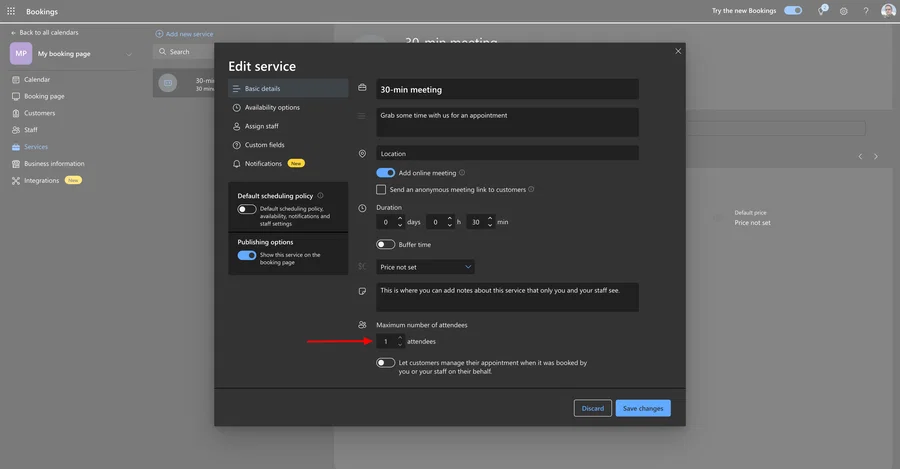Click into the Location field
Image resolution: width=900 pixels, height=469 pixels.
(507, 153)
